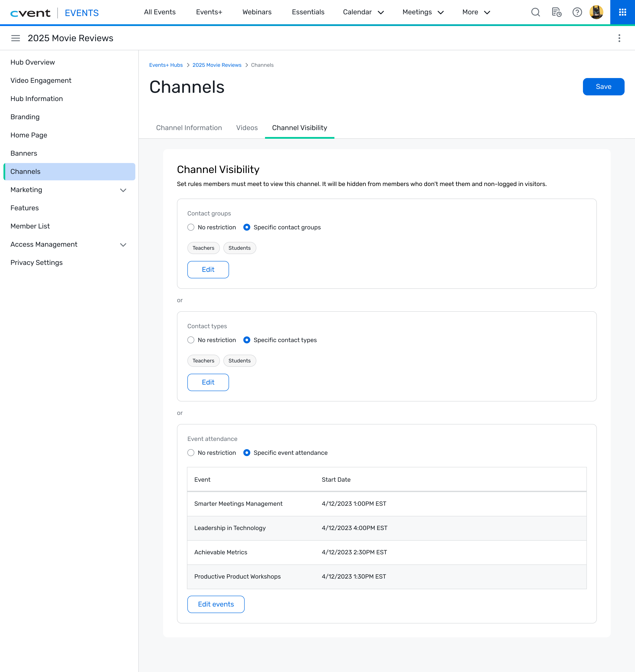Expand the Marketing sidebar section
The height and width of the screenshot is (672, 635).
123,190
